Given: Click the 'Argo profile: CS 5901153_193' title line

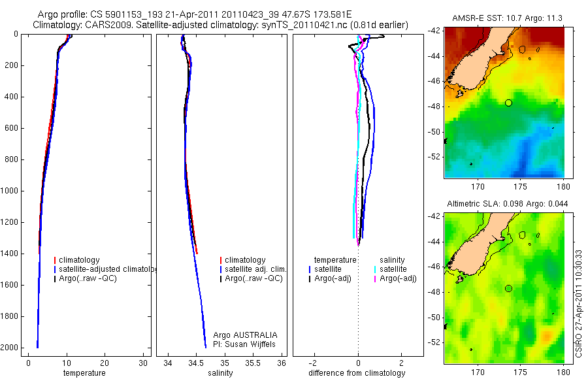Looking at the screenshot, I should click(194, 14).
